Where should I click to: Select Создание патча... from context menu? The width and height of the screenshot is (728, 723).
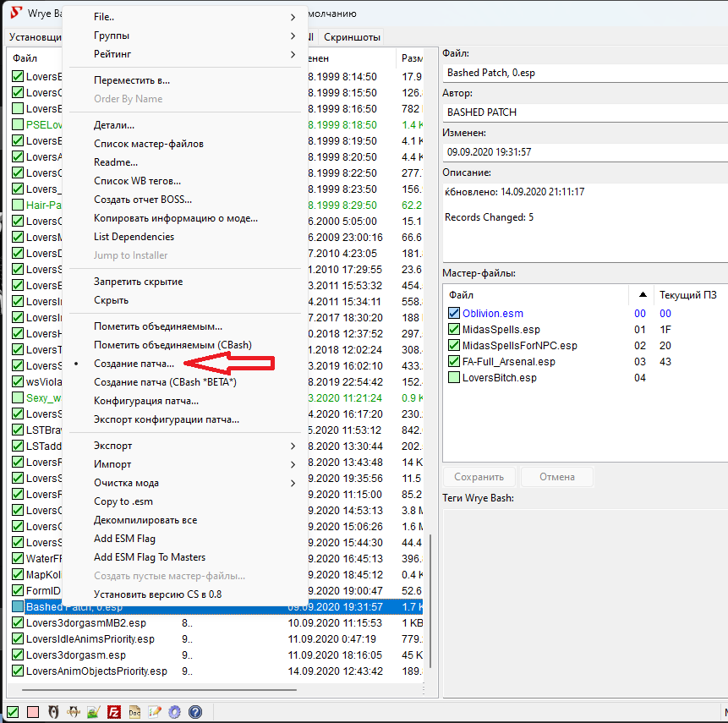pos(134,364)
